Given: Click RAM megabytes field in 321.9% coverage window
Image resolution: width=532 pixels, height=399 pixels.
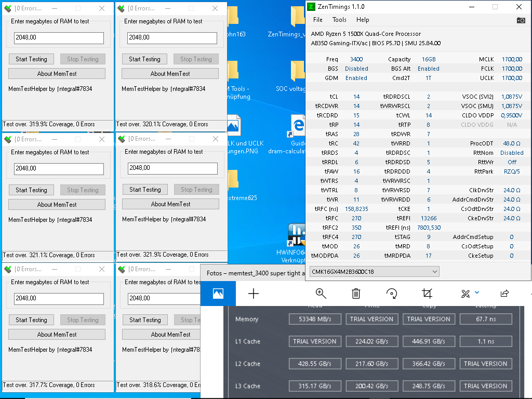Looking at the screenshot, I should click(x=172, y=168).
